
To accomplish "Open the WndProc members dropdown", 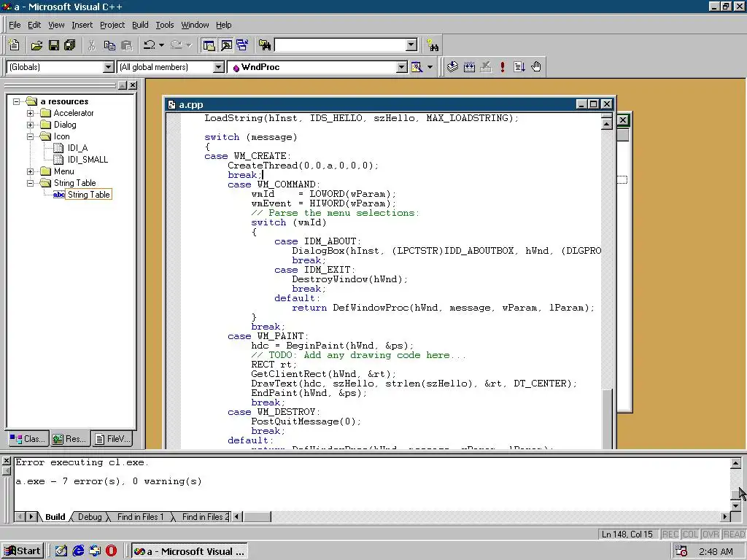I will pyautogui.click(x=402, y=67).
